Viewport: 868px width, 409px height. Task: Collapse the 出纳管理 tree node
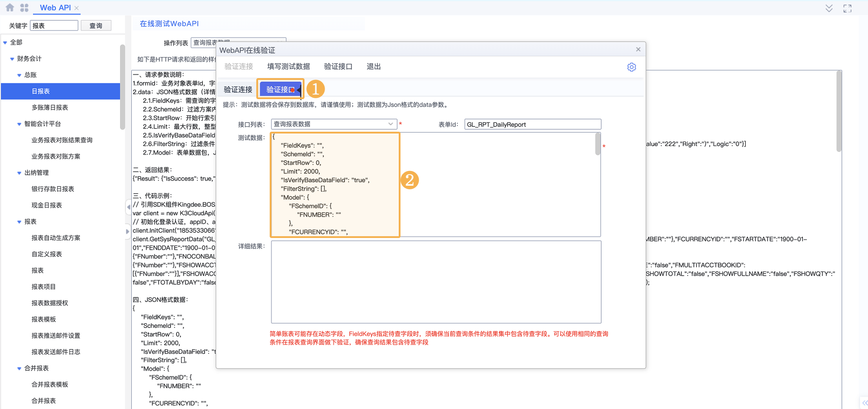19,173
